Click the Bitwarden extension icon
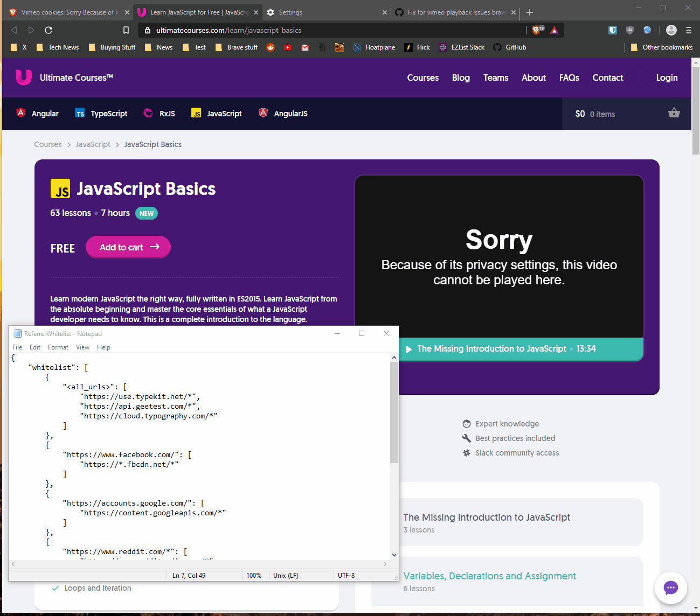Screen dimensions: 700x616 pos(613,30)
